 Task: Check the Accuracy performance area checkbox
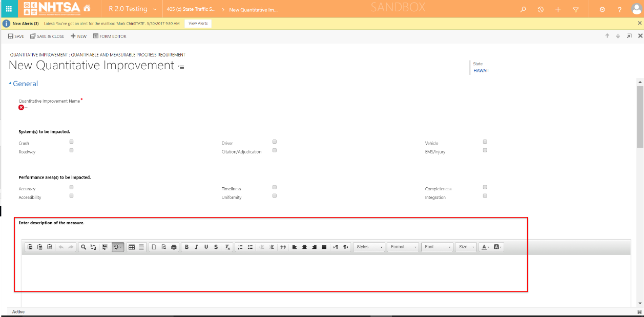coord(72,187)
